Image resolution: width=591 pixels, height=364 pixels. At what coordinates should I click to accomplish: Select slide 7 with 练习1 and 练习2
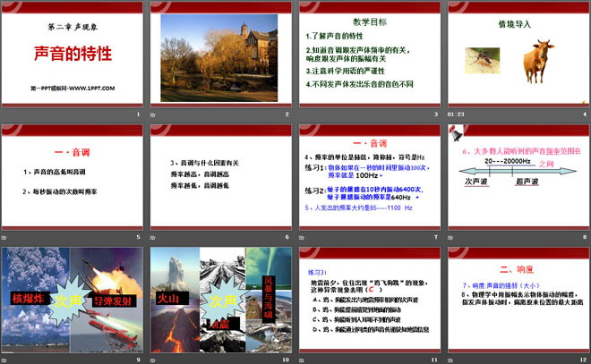(x=370, y=178)
